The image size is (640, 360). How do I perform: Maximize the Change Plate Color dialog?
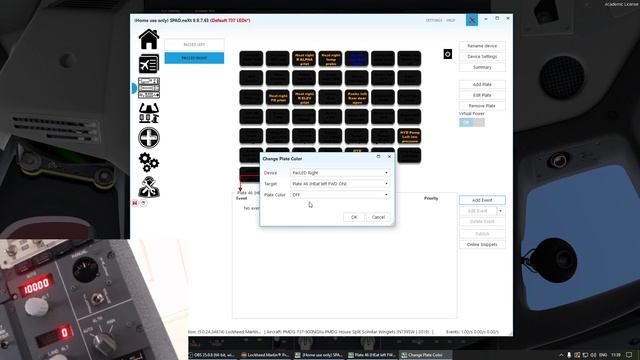(x=378, y=156)
